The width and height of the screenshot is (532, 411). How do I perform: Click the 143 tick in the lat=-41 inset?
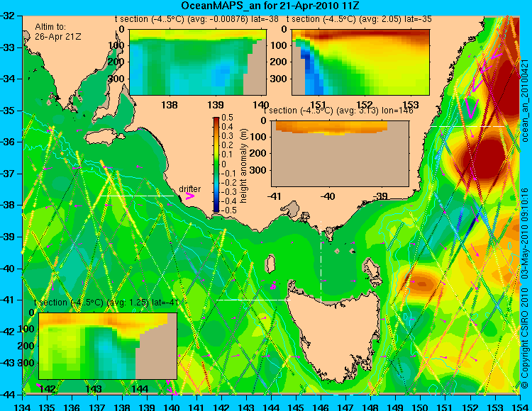[x=94, y=388]
